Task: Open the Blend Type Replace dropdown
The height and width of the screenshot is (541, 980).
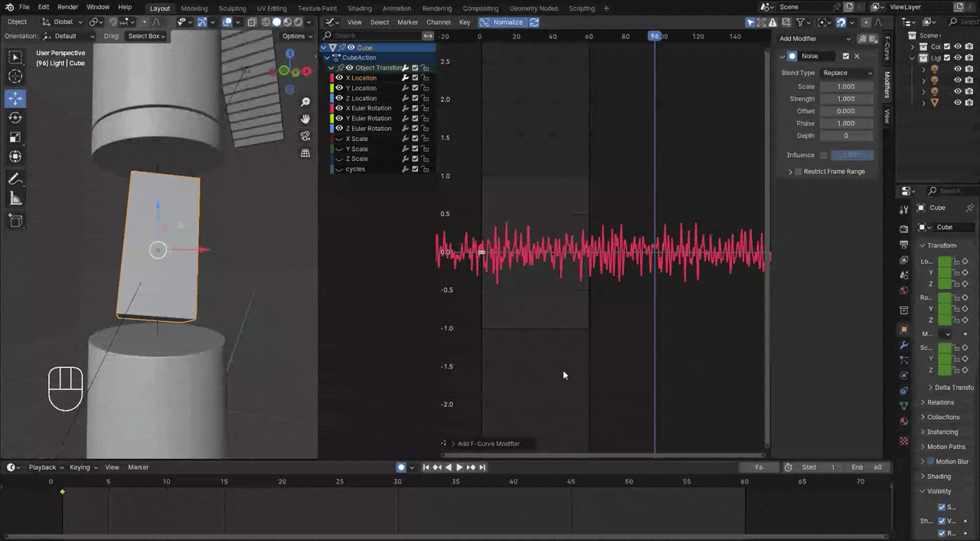Action: pos(846,73)
